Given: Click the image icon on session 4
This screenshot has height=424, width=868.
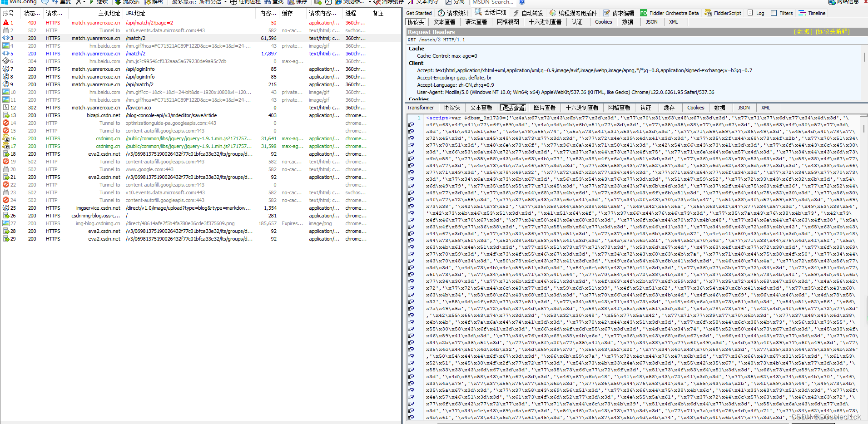Looking at the screenshot, I should pyautogui.click(x=6, y=46).
